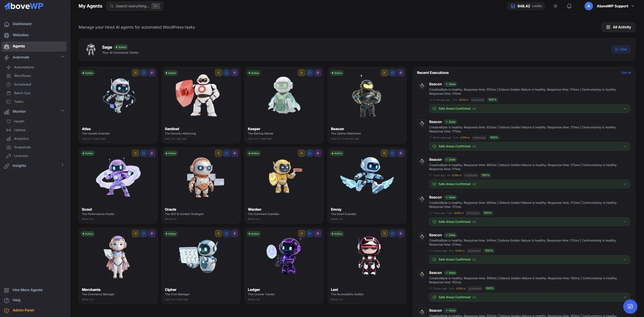Viewport: 644px width, 317px height.
Task: Expand Safe Areas Confirmed for 17 minutes ago run
Action: coord(529,109)
